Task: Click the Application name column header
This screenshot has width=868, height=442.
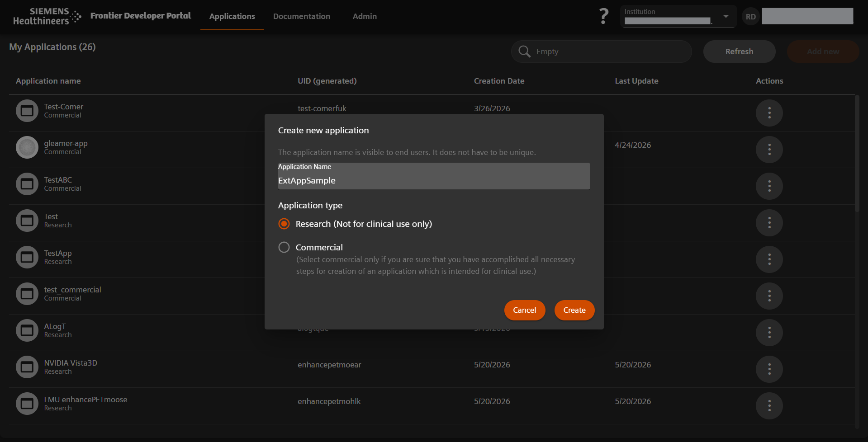Action: [48, 81]
